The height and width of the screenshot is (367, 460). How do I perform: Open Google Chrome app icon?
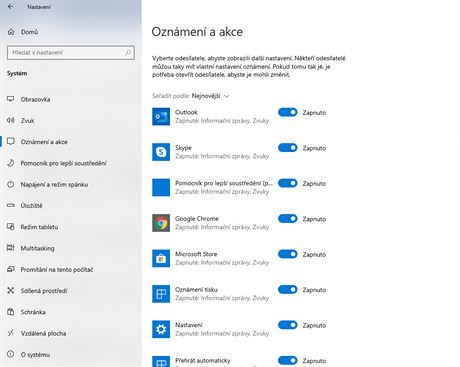click(x=161, y=223)
